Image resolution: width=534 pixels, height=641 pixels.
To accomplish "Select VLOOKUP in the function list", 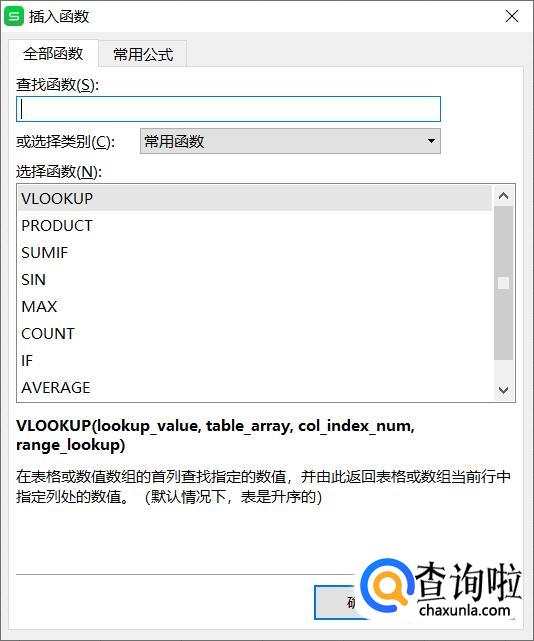I will coord(255,199).
